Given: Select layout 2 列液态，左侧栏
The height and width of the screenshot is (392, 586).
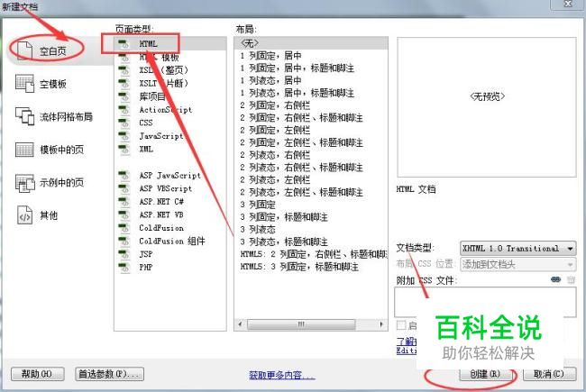Looking at the screenshot, I should pos(311,179).
